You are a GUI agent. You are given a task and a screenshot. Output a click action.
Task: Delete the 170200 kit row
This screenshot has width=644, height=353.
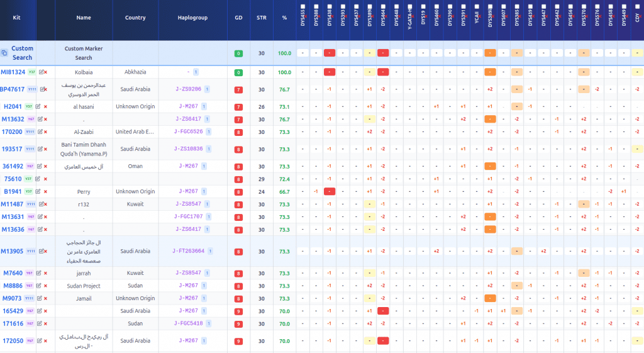point(45,132)
